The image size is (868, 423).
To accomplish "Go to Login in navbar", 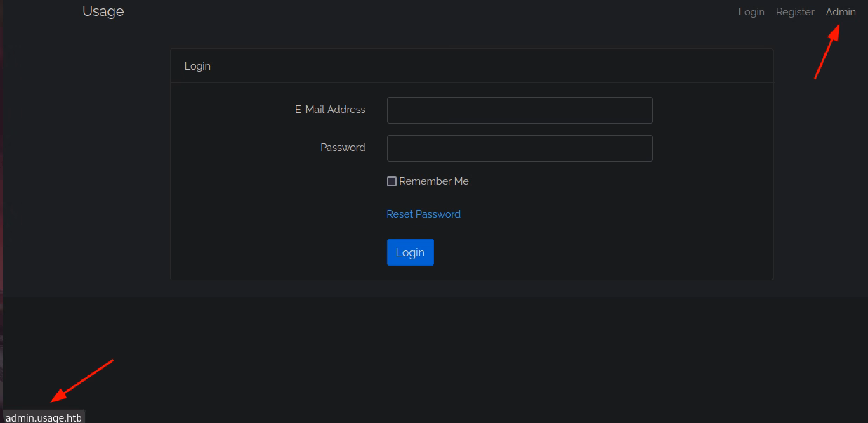I will 751,12.
